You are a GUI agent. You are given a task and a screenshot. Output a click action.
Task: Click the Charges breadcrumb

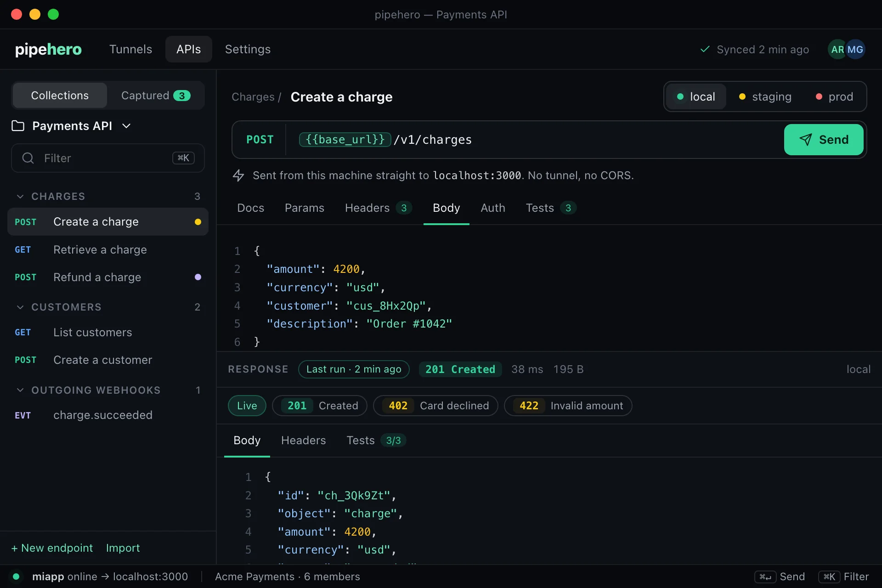coord(253,97)
